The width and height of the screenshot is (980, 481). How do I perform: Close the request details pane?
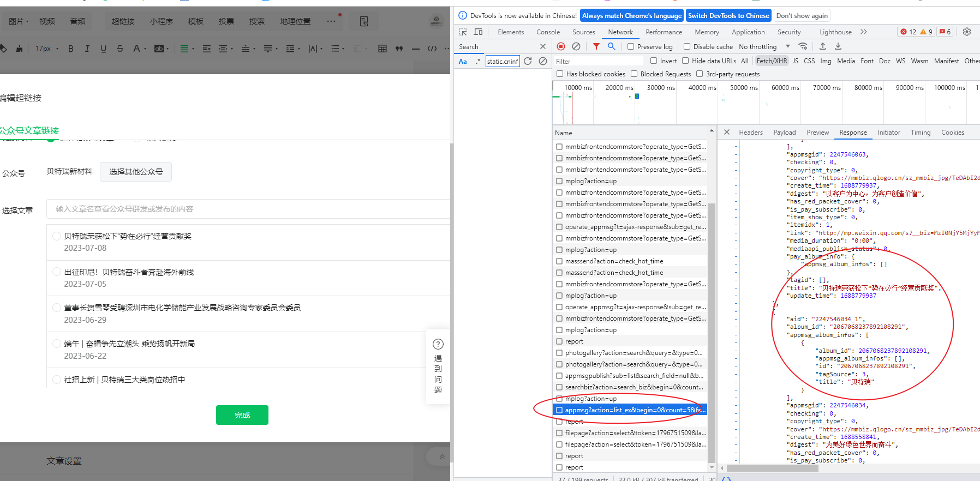(x=727, y=132)
